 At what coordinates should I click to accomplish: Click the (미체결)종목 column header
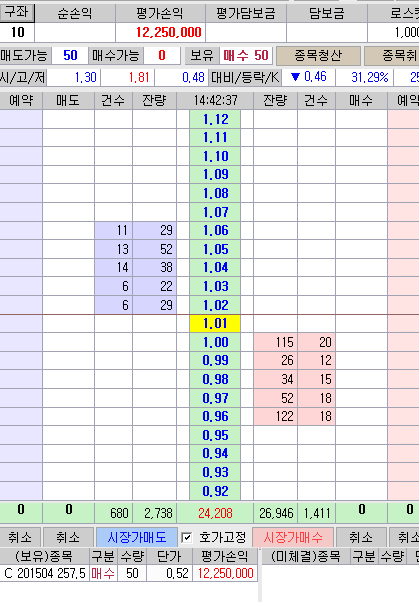click(306, 556)
